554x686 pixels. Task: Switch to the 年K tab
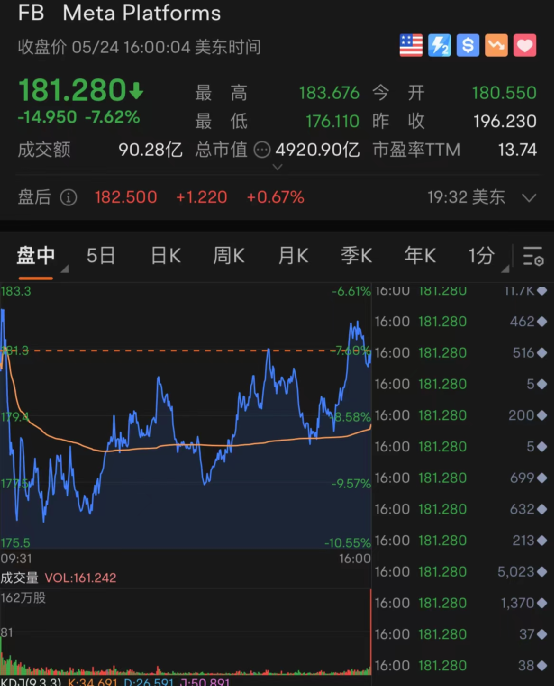[420, 256]
